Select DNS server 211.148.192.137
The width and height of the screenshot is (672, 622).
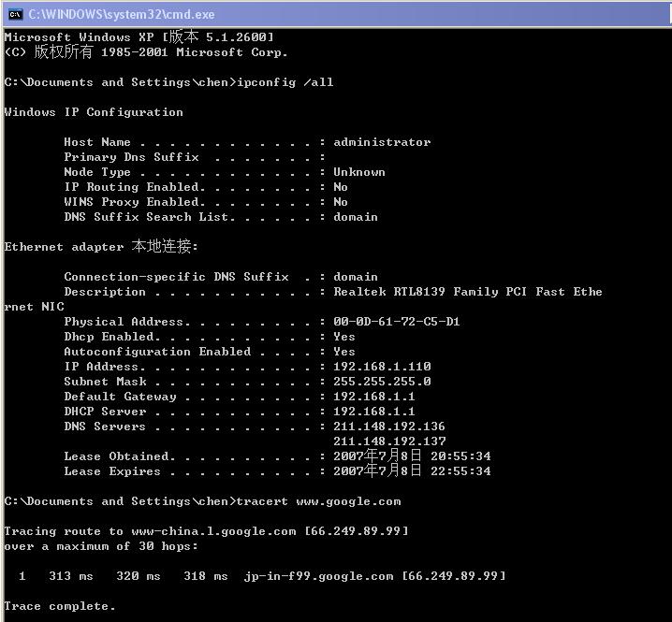pos(389,441)
